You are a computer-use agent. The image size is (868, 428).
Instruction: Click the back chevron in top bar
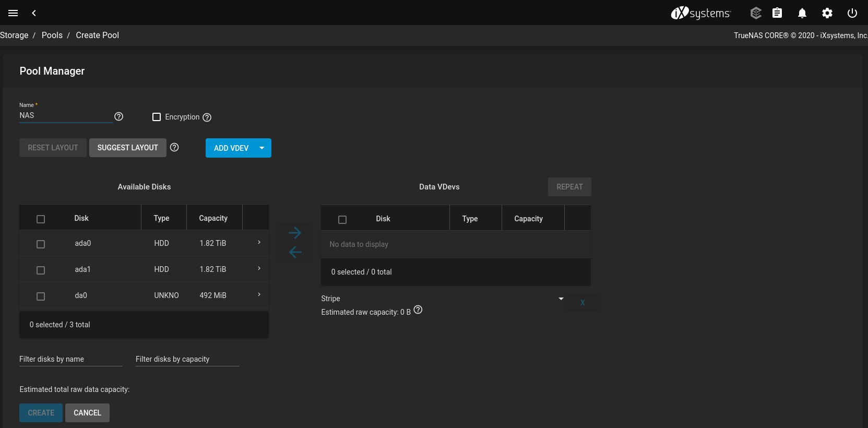pyautogui.click(x=34, y=13)
